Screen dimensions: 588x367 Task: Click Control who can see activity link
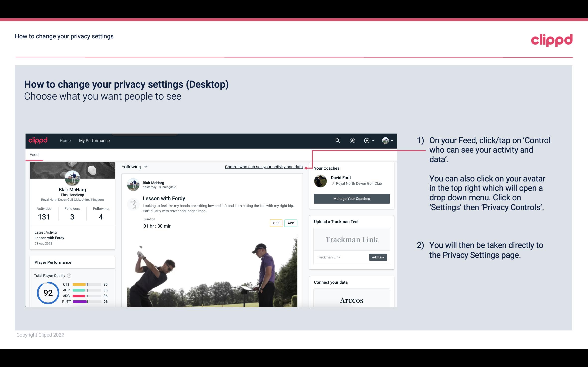[263, 166]
